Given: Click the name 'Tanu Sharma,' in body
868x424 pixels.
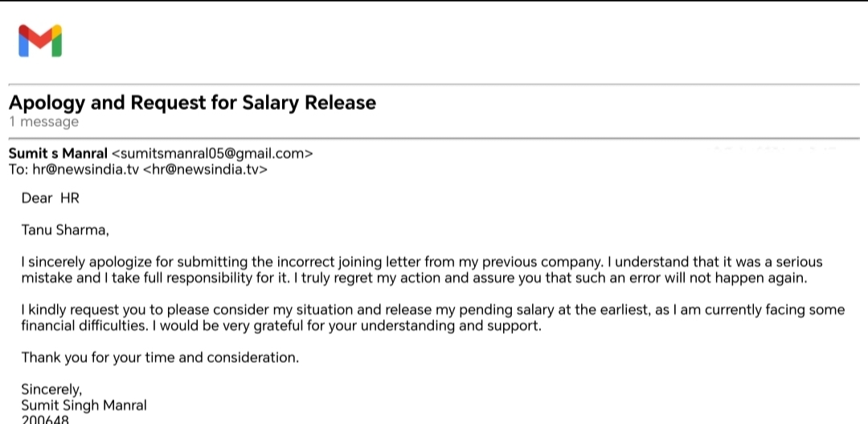Looking at the screenshot, I should [x=64, y=230].
